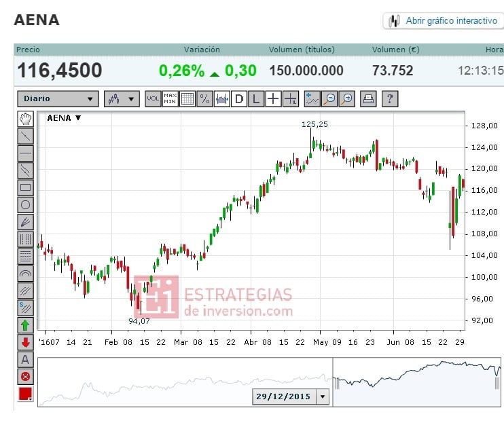The height and width of the screenshot is (425, 504).
Task: Select the trend line drawing tool
Action: point(25,136)
